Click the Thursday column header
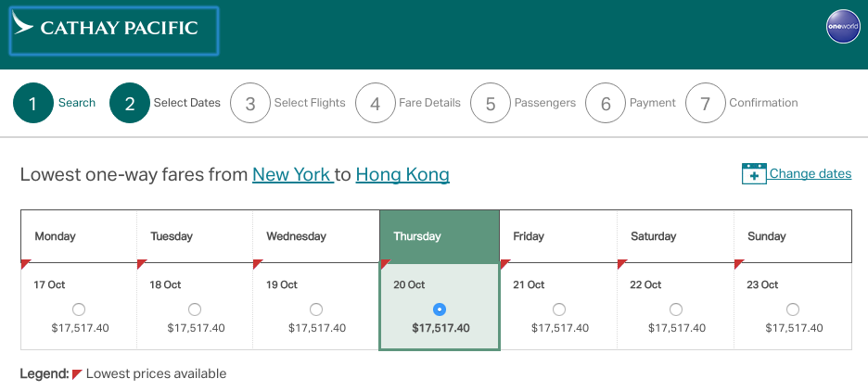This screenshot has height=391, width=868. click(440, 236)
